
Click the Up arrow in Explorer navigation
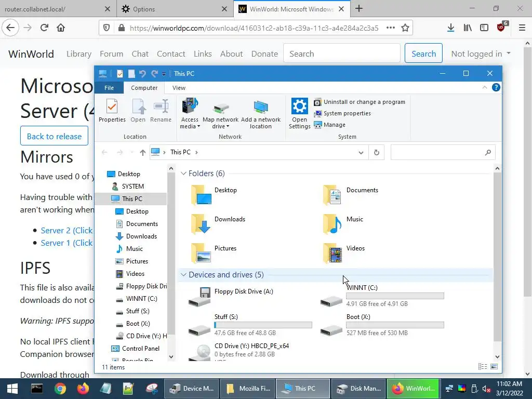[x=142, y=152]
